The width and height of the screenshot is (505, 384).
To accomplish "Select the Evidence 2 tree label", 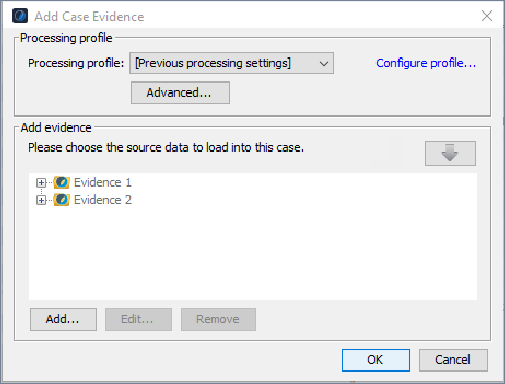I will click(103, 200).
